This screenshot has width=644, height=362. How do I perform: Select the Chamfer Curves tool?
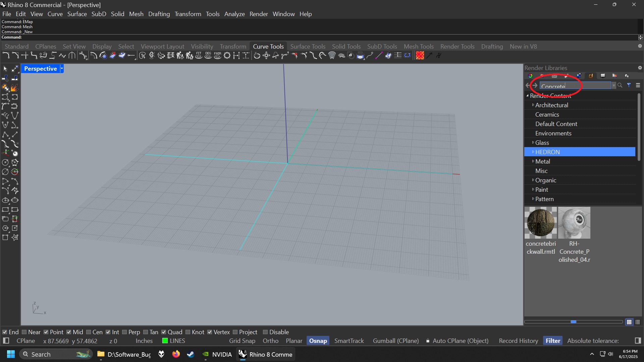point(15,55)
